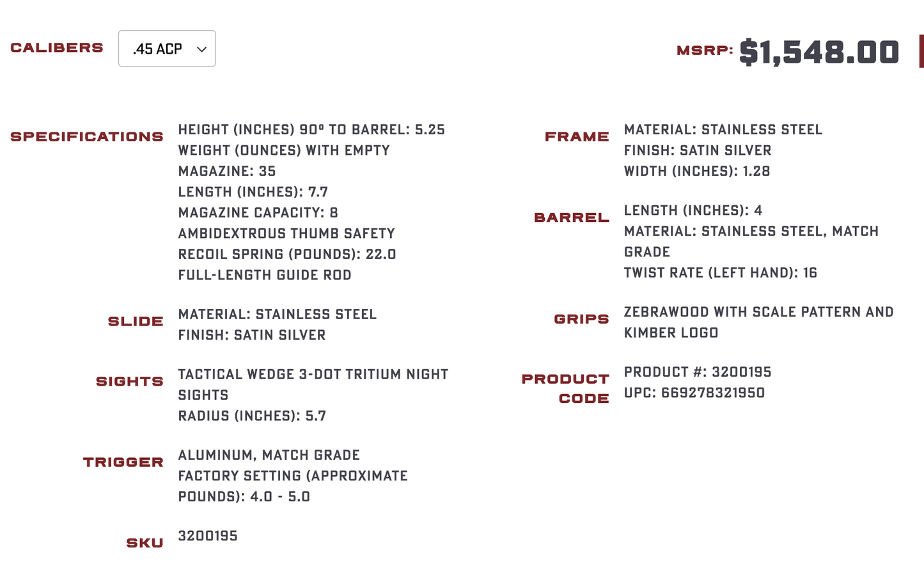Click the Magazine Capacity: 8 line
This screenshot has height=566, width=924.
[258, 213]
